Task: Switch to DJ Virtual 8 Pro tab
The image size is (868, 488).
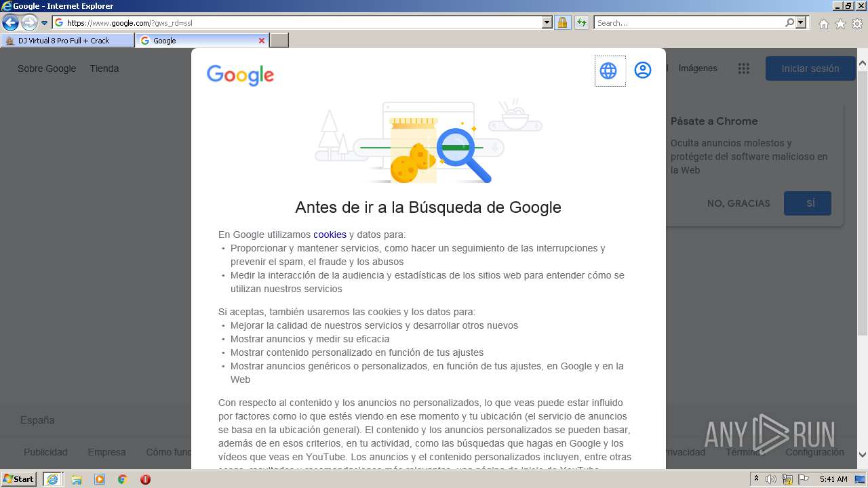Action: pyautogui.click(x=68, y=41)
